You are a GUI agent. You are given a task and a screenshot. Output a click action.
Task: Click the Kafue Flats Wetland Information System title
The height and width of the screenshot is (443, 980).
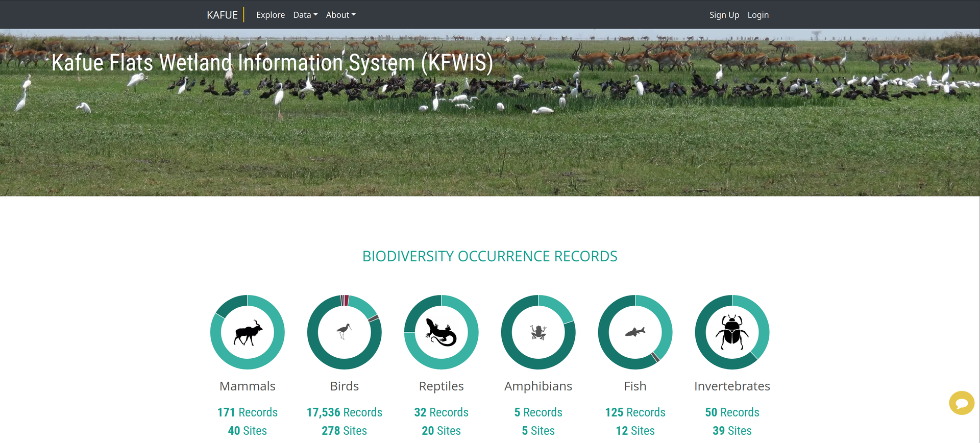pyautogui.click(x=272, y=63)
